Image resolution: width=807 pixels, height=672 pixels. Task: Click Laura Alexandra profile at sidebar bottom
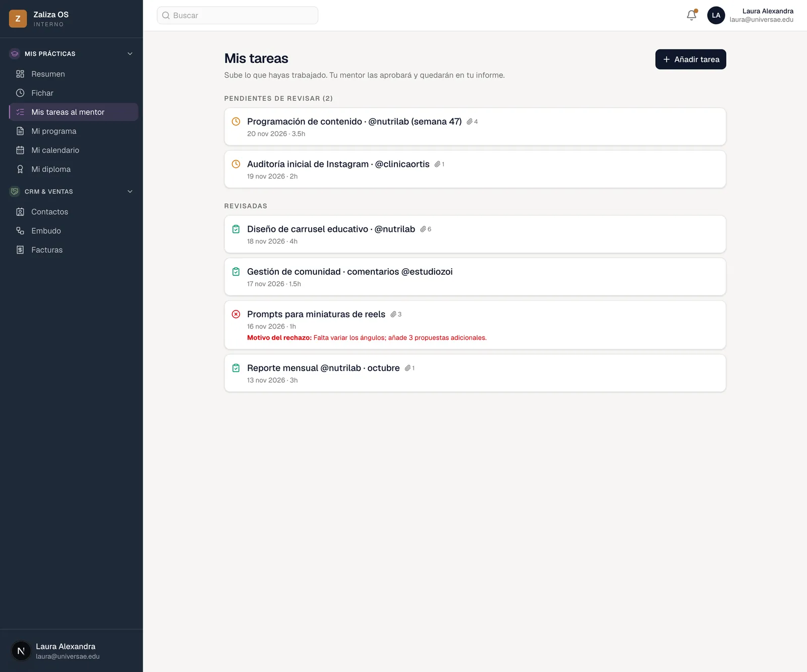point(71,651)
